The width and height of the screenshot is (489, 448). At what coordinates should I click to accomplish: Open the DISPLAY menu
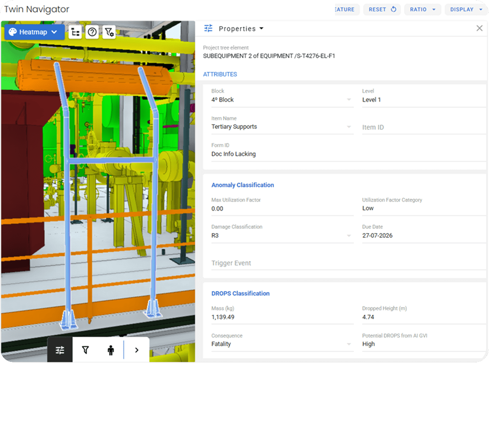[x=466, y=10]
